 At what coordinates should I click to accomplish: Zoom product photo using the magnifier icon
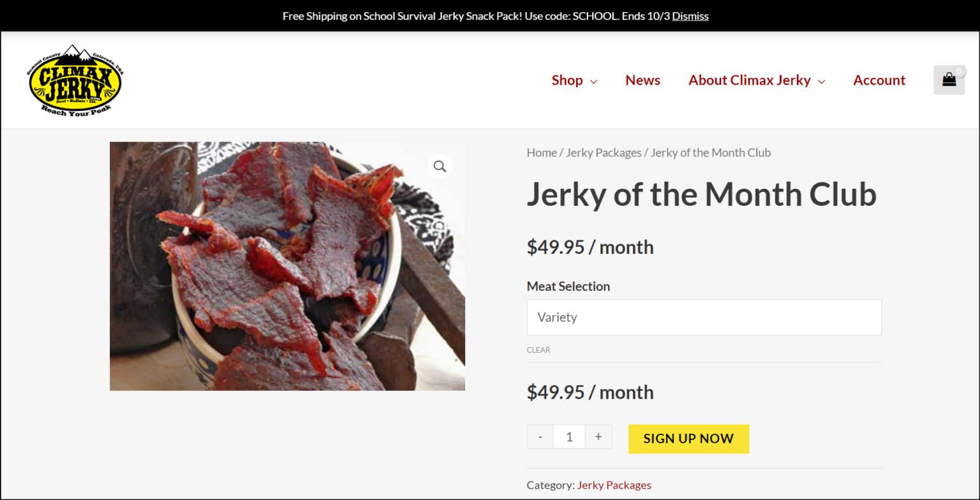[440, 166]
